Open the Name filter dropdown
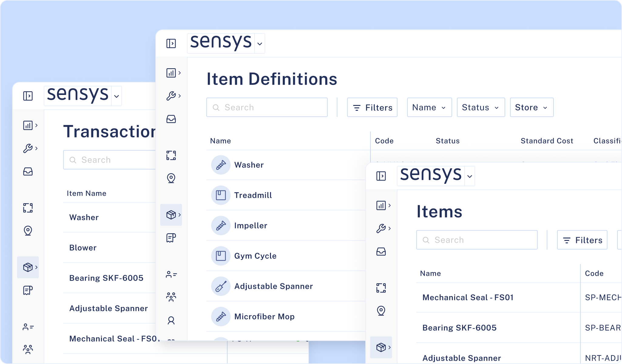Viewport: 622px width, 364px height. coord(429,107)
